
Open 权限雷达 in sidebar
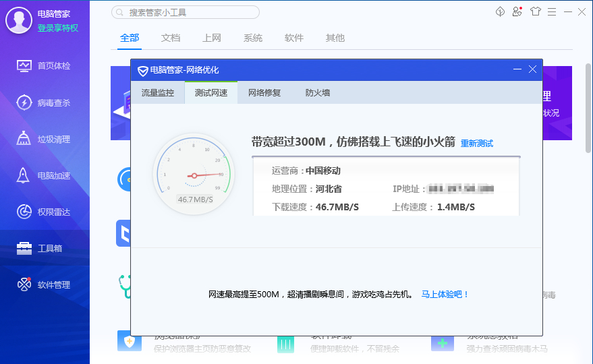click(45, 212)
